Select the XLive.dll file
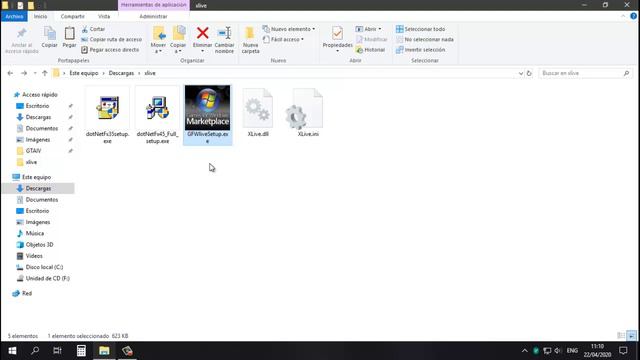This screenshot has height=360, width=640. click(258, 113)
